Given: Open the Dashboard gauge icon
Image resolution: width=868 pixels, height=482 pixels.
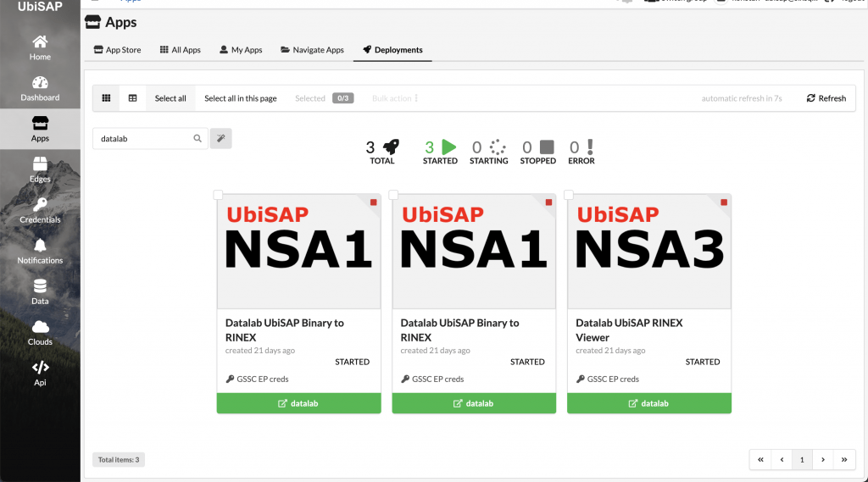Looking at the screenshot, I should 40,83.
